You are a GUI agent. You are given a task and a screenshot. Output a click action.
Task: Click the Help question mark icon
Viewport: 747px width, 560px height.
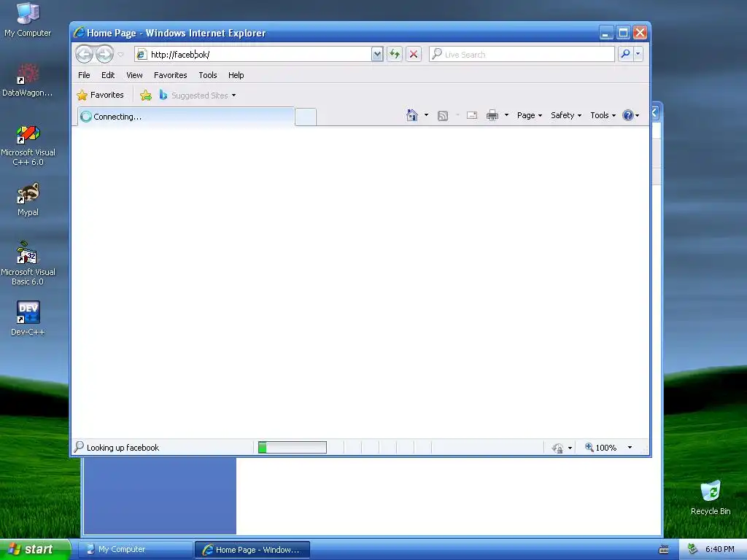click(x=628, y=115)
